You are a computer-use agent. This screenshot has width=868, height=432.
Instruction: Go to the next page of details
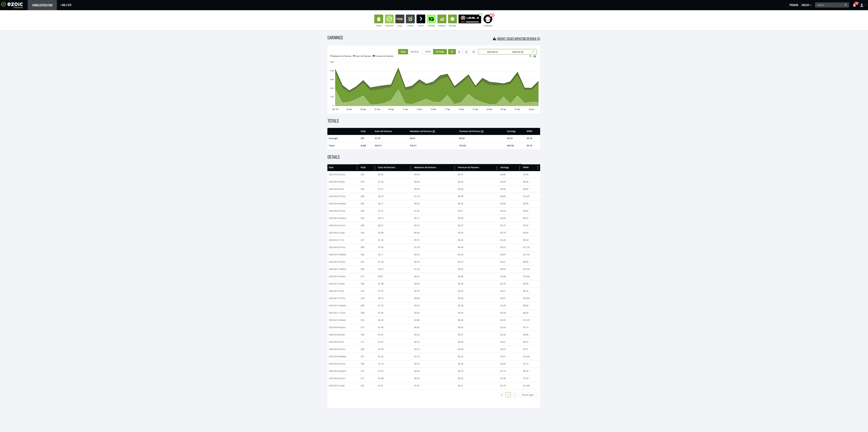[x=514, y=395]
